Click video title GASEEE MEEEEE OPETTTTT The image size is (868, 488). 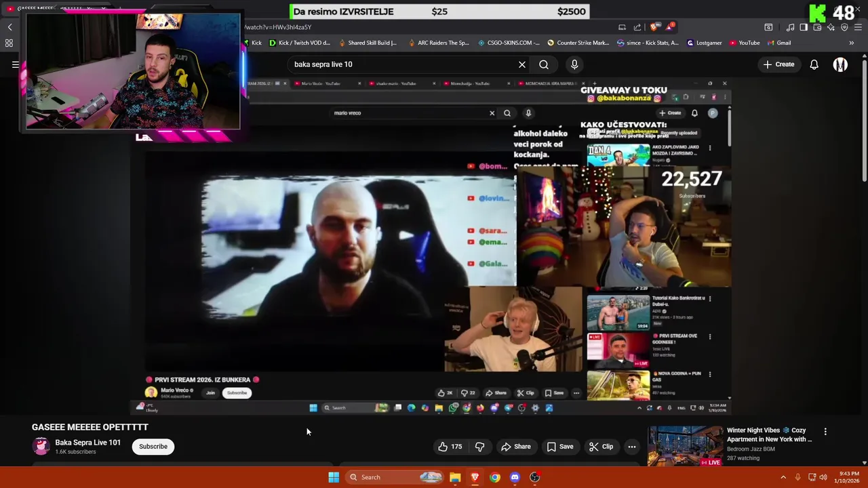(x=90, y=427)
